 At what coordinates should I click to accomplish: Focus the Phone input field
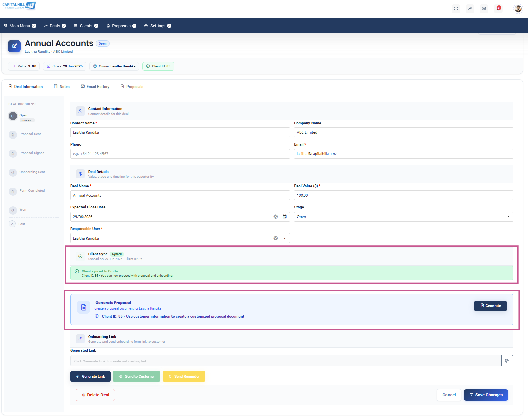[180, 154]
